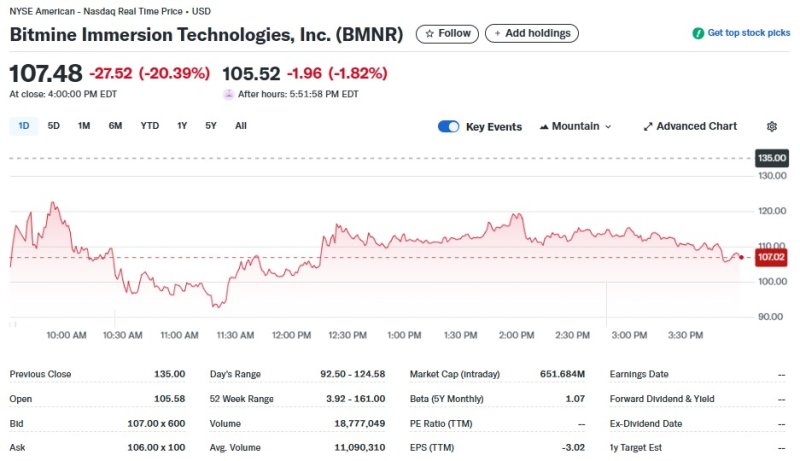Screen dimensions: 800x461
Task: Select the 1D time range tab
Action: 23,126
